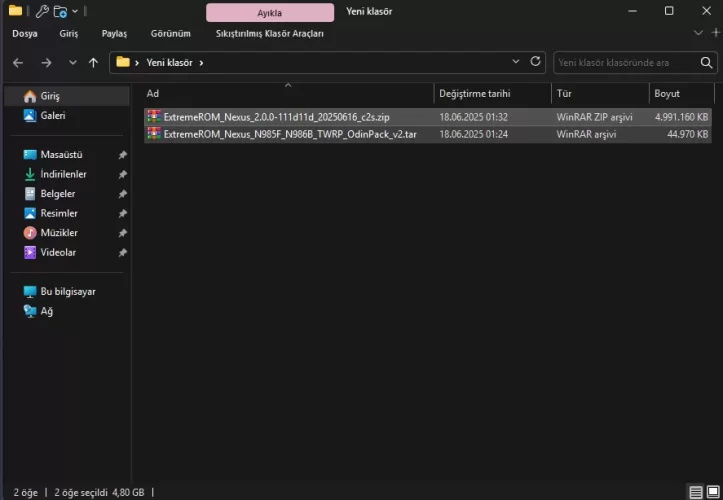
Task: Open the recent locations dropdown
Action: [x=73, y=63]
